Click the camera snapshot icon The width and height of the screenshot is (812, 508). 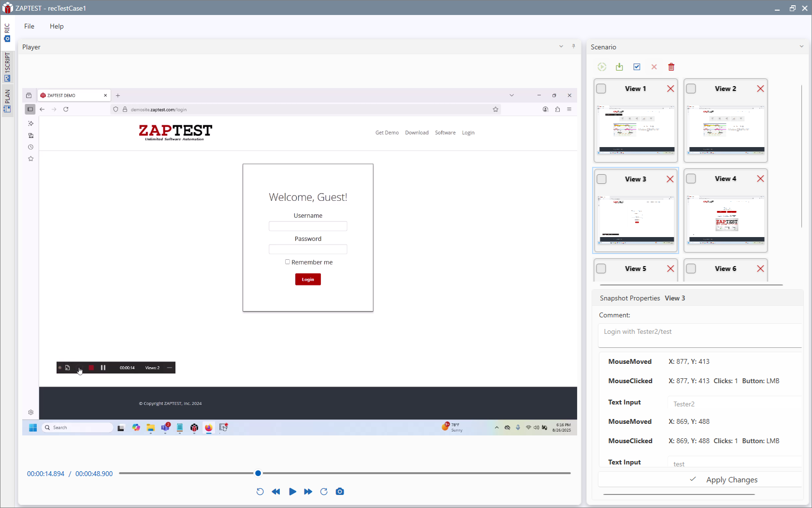(x=340, y=492)
